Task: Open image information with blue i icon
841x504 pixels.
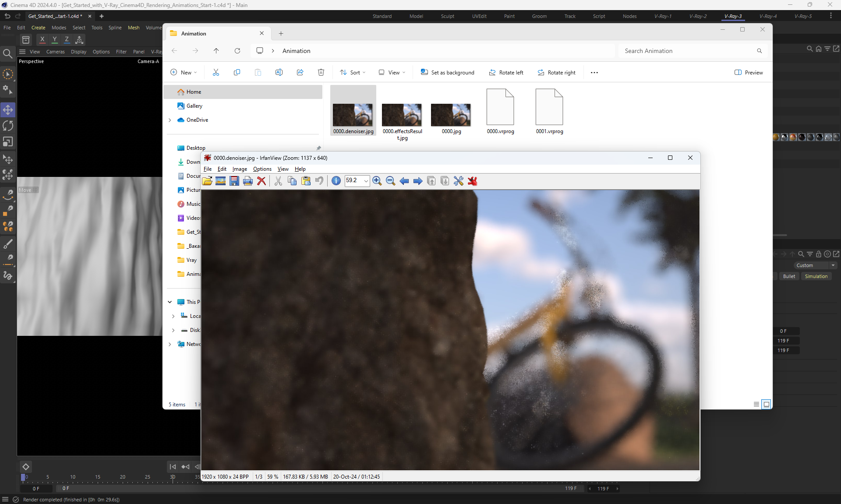Action: pos(336,181)
